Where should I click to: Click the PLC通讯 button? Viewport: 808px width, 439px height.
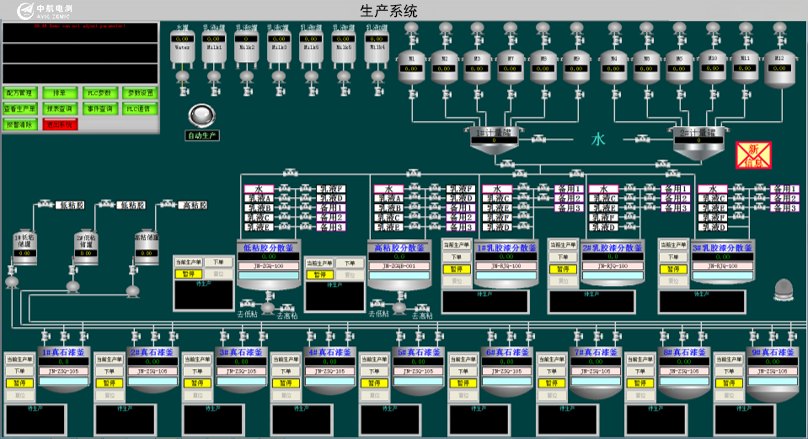tap(140, 109)
